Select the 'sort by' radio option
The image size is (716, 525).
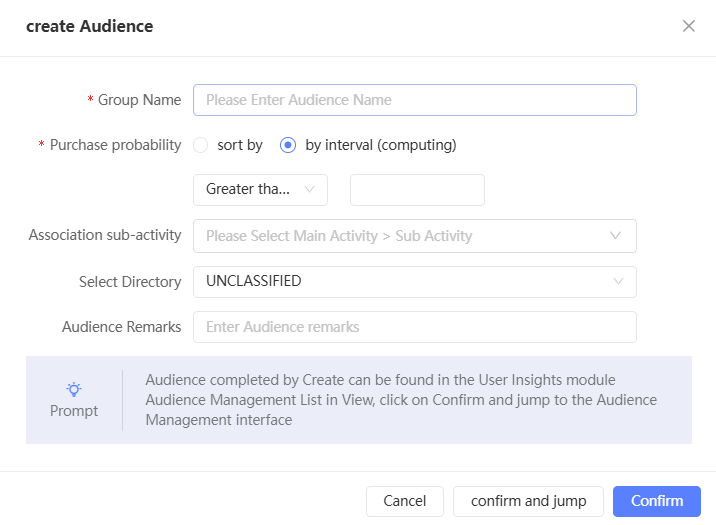point(200,145)
